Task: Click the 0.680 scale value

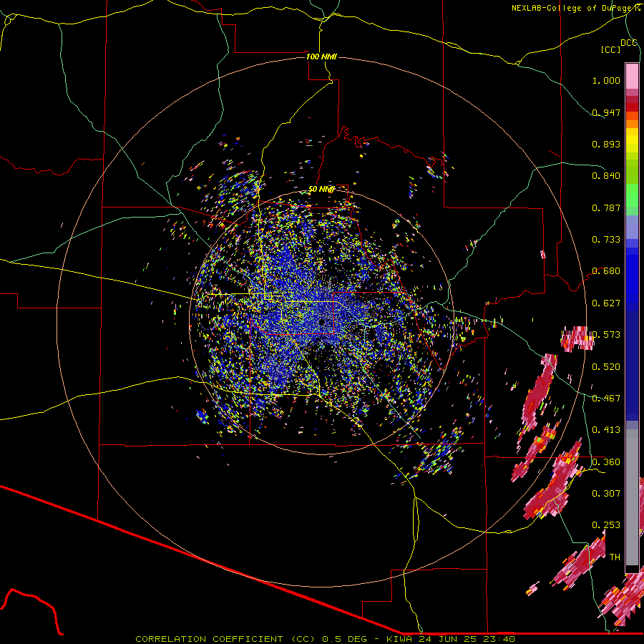Action: pyautogui.click(x=606, y=271)
